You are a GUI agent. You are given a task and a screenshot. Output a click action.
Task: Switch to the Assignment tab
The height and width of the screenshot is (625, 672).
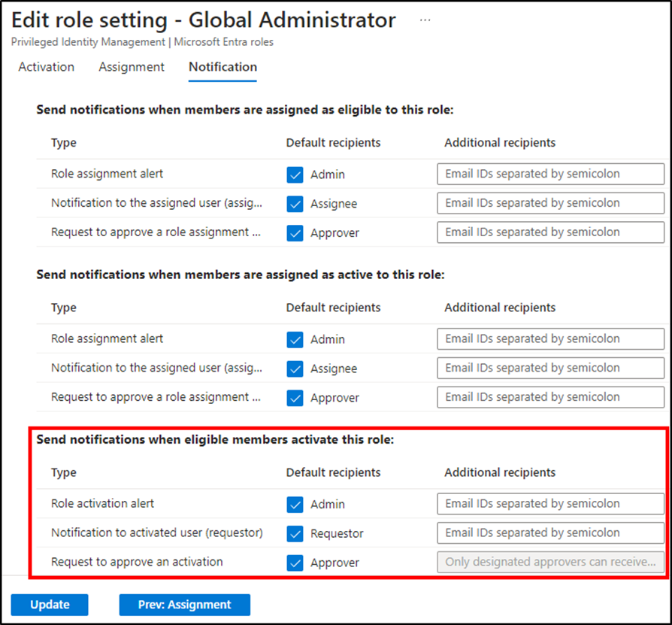click(x=132, y=67)
